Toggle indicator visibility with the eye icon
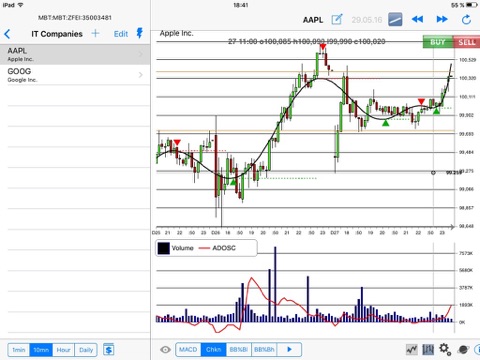 [165, 350]
